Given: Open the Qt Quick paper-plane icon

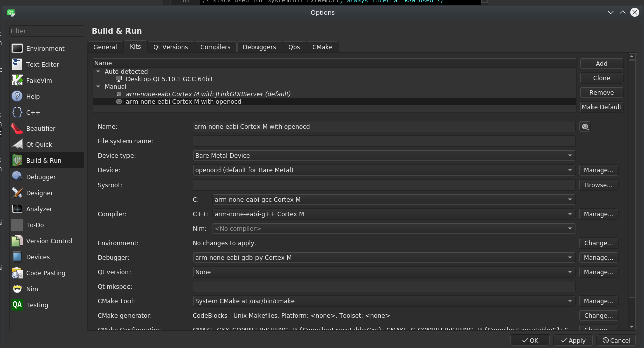Looking at the screenshot, I should [x=17, y=144].
